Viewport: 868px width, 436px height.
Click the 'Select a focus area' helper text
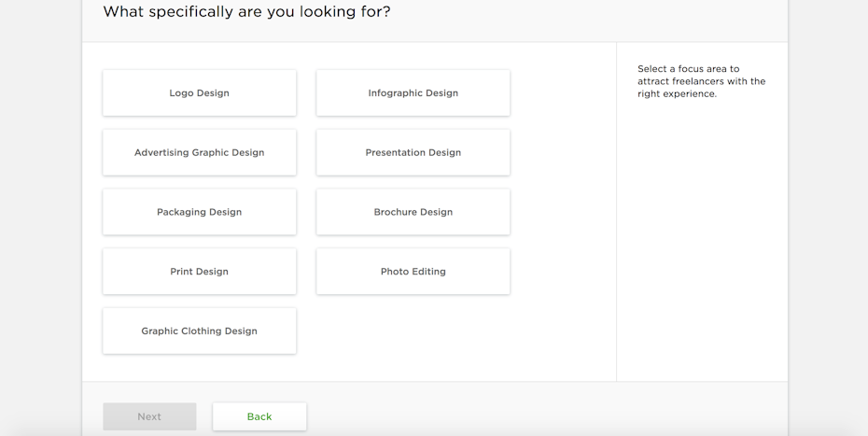688,69
